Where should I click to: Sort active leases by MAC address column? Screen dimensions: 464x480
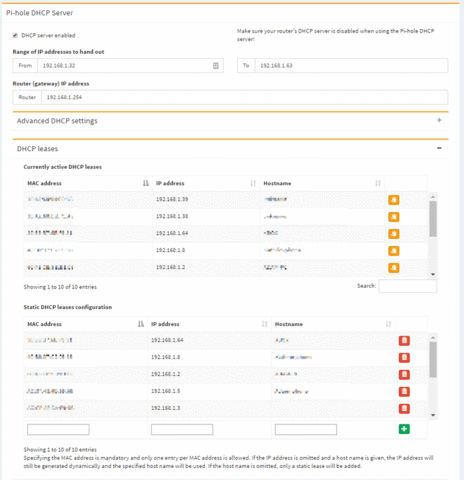pyautogui.click(x=88, y=183)
